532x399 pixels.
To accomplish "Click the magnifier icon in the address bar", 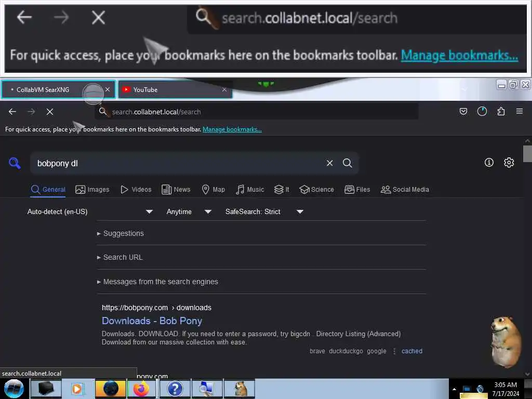I will tap(103, 111).
